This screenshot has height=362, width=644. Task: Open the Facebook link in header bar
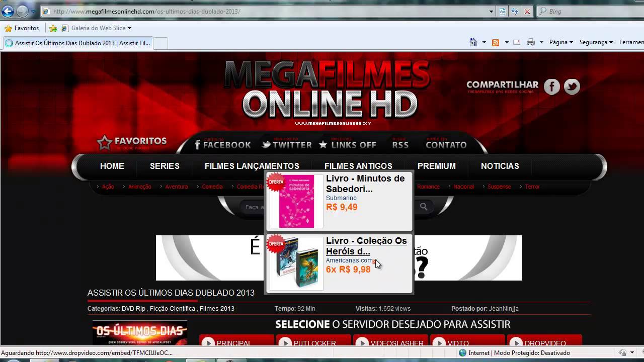(223, 144)
